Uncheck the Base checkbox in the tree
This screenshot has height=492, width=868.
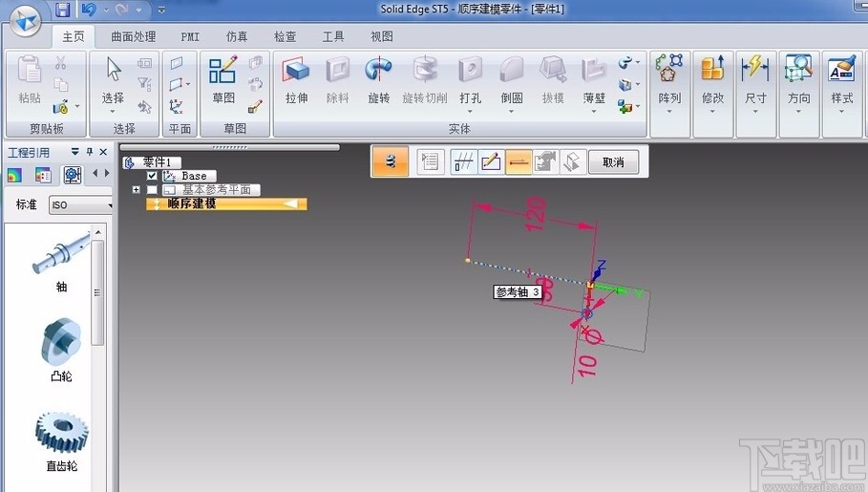(x=152, y=176)
